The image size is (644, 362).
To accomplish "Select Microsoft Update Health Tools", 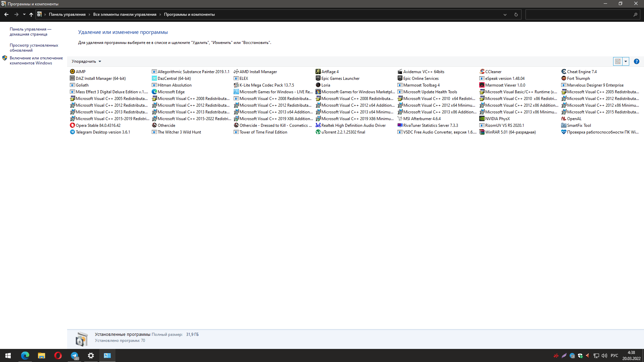I will click(430, 92).
